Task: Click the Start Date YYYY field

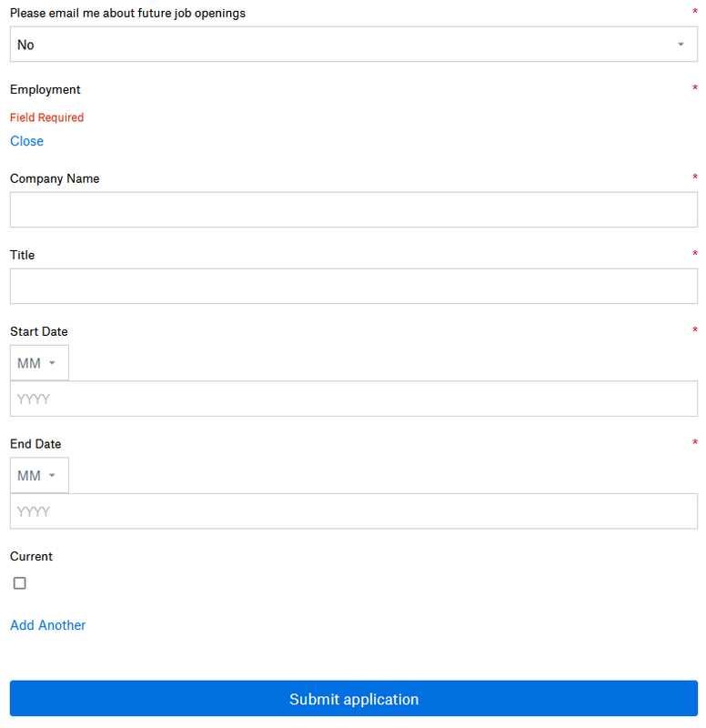Action: (x=353, y=399)
